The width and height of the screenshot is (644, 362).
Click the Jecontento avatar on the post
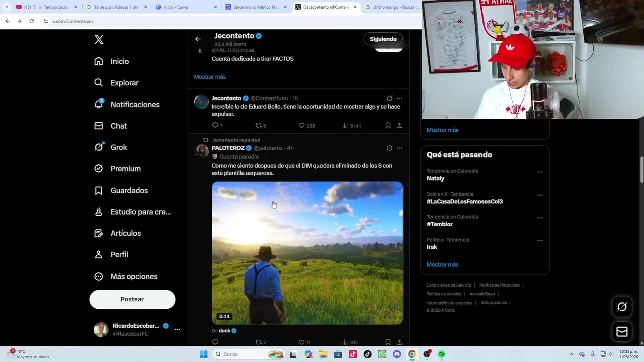click(201, 102)
